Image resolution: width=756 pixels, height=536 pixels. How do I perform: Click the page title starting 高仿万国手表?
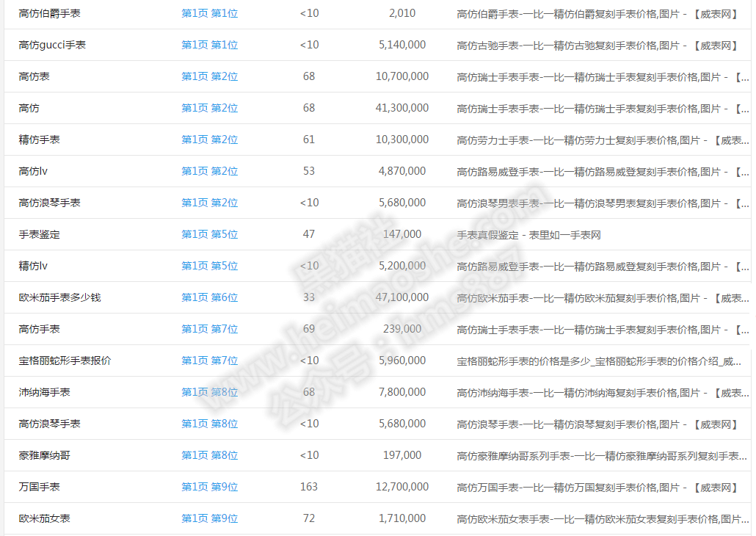pyautogui.click(x=598, y=488)
